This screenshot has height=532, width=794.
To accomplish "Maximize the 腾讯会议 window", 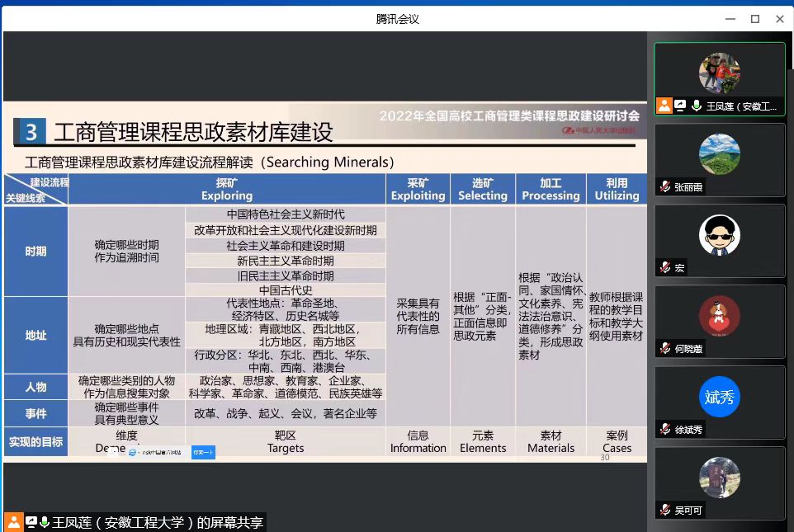I will pos(754,19).
